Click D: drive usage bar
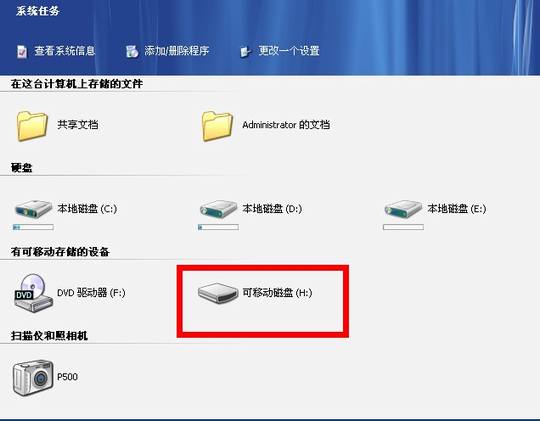540x421 pixels. point(218,227)
